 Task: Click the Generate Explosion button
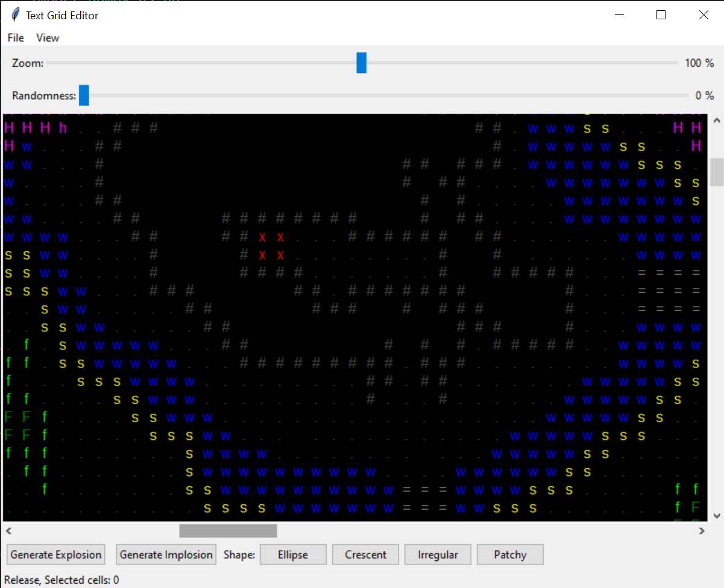pos(57,554)
